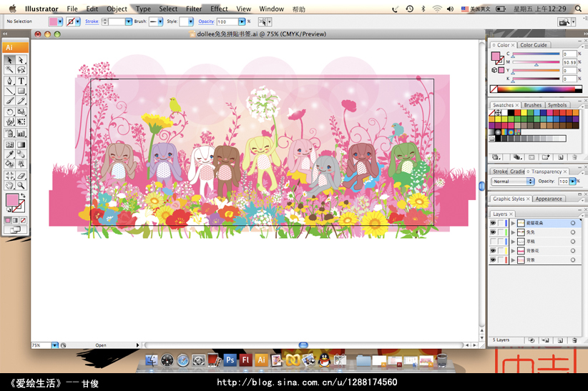Screen dimensions: 588x391
Task: Set paint mode to None button
Action: 24,220
